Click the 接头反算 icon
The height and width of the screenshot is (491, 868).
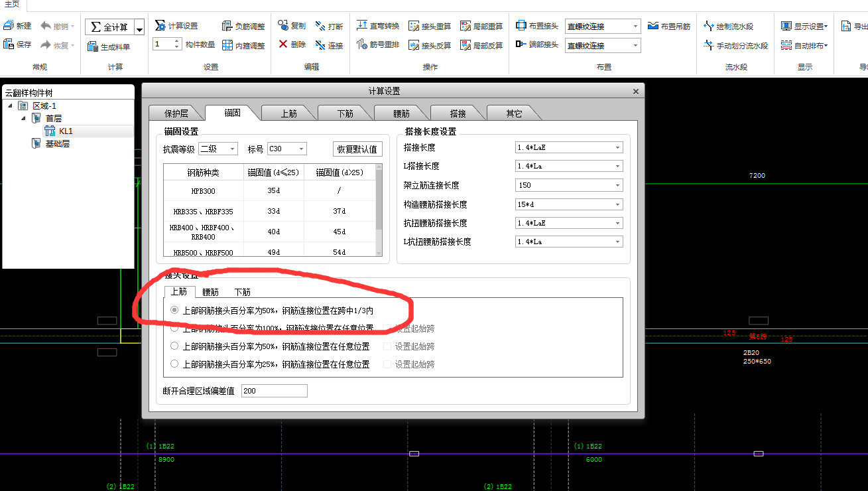click(x=414, y=45)
